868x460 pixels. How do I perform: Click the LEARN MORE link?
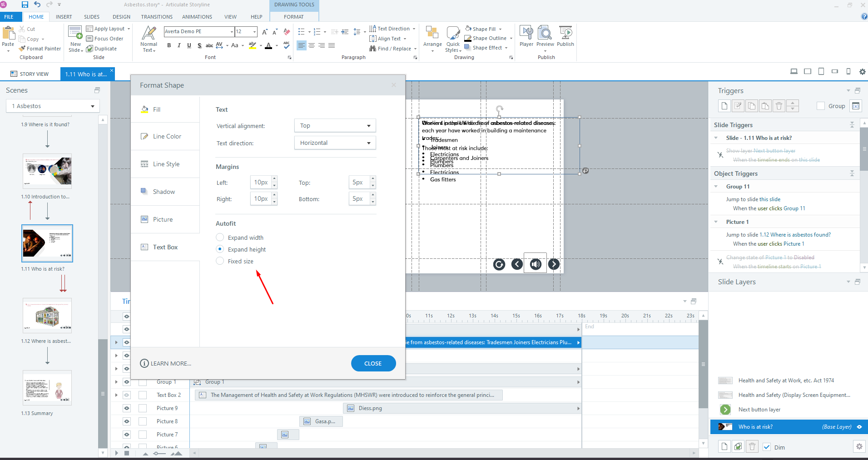pyautogui.click(x=166, y=363)
